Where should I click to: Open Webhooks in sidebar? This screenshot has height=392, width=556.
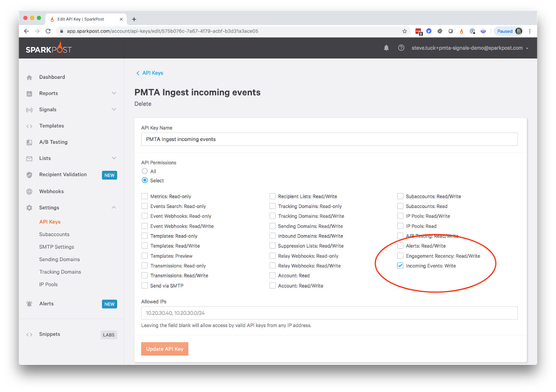51,191
